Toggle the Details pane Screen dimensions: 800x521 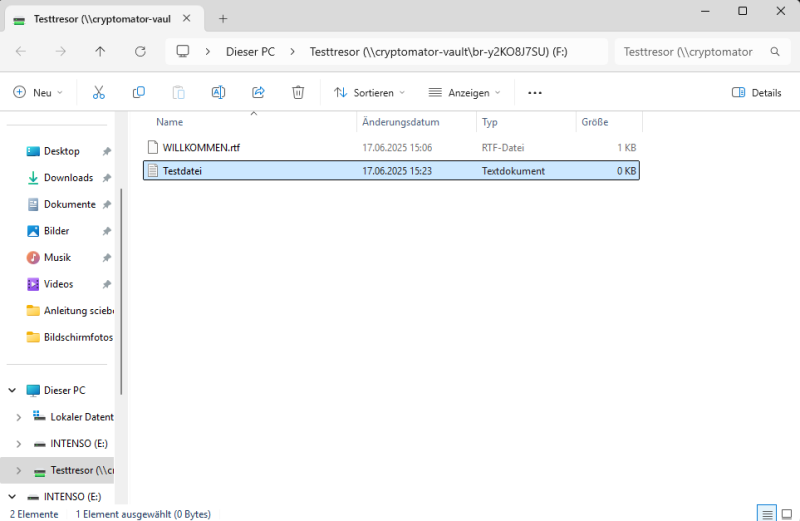tap(756, 92)
